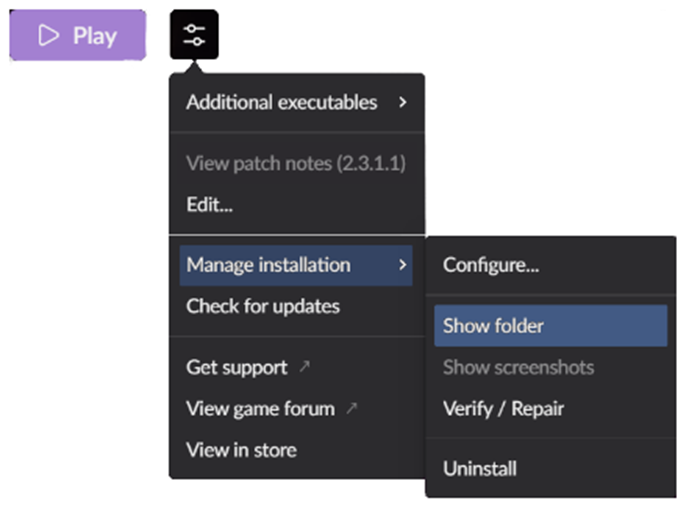This screenshot has height=509, width=689.
Task: Click the arrow next to Manage installation
Action: tap(402, 265)
